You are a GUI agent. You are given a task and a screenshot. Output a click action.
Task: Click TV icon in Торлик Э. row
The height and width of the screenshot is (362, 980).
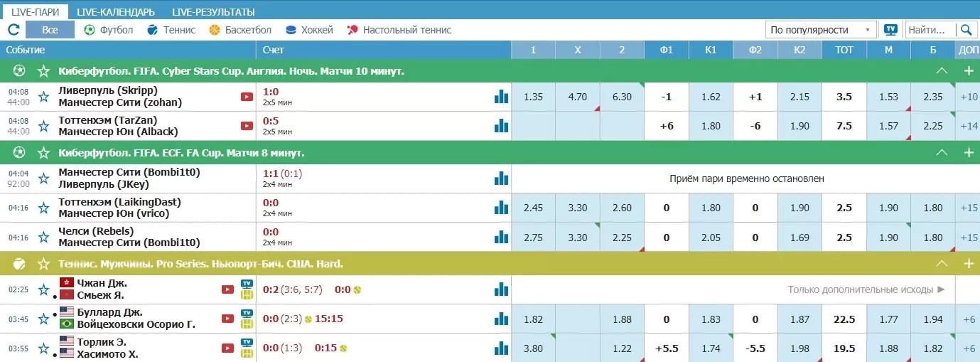pos(247,341)
